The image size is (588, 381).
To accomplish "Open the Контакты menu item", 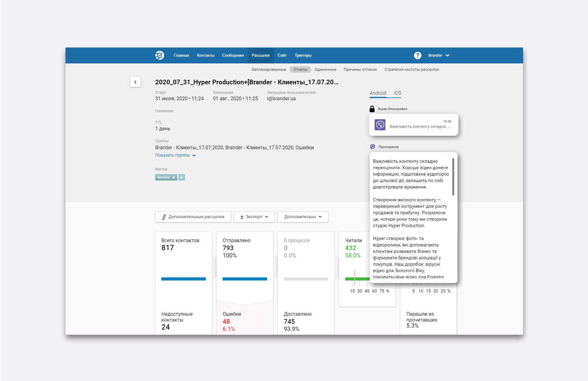I will coord(205,55).
